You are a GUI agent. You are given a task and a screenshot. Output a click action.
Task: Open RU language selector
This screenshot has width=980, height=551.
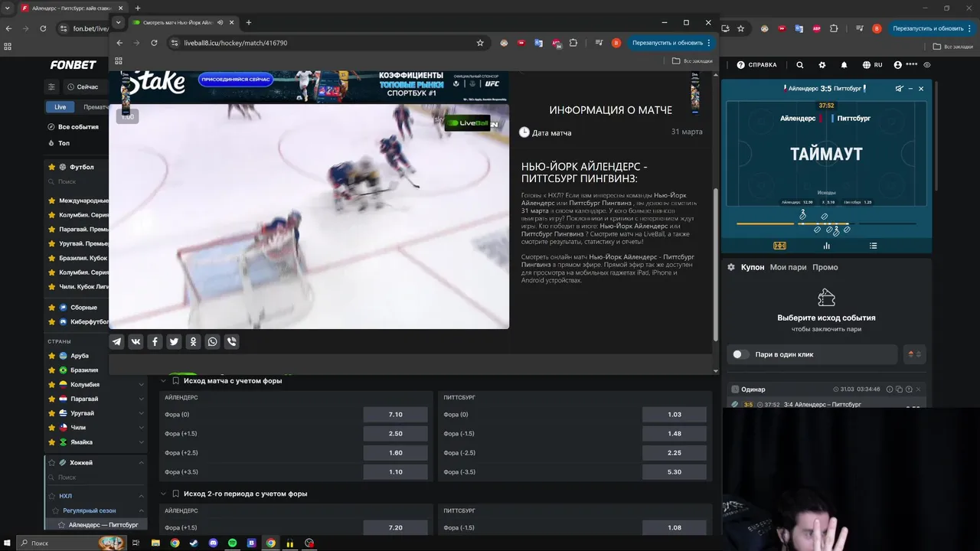point(873,65)
